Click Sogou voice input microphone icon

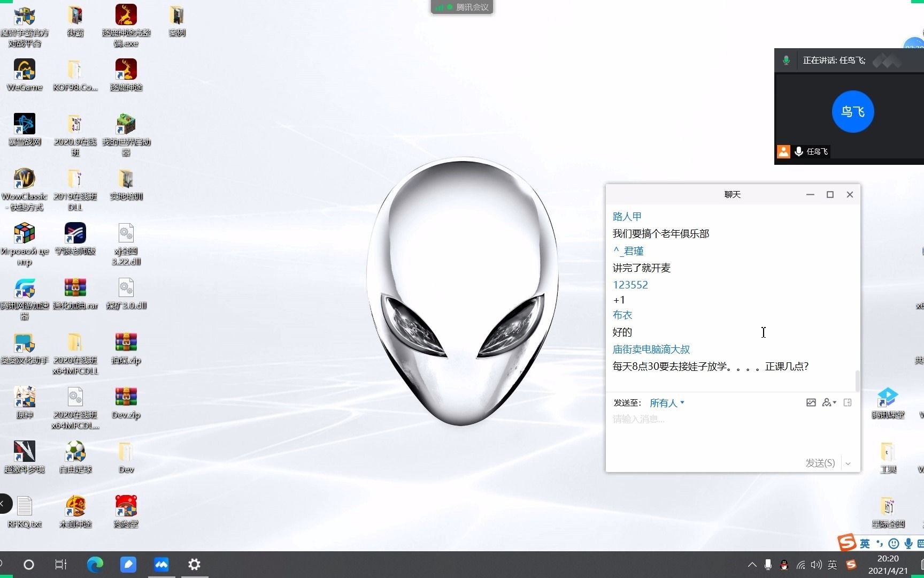(x=908, y=544)
